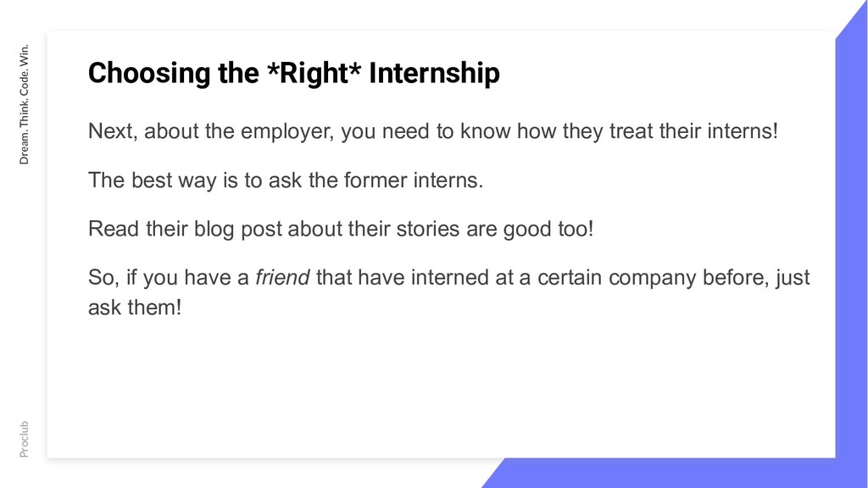The image size is (868, 488).
Task: Click the vertical "Proclub" label
Action: [24, 440]
